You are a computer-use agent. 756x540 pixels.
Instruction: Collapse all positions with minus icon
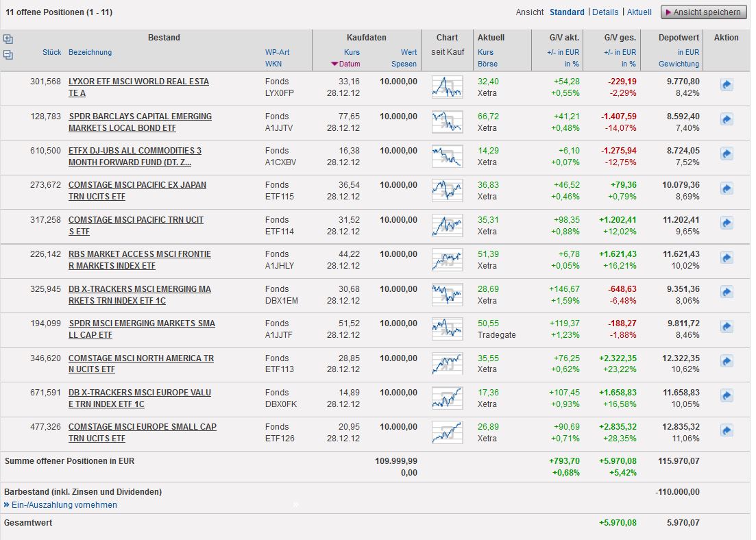click(8, 55)
